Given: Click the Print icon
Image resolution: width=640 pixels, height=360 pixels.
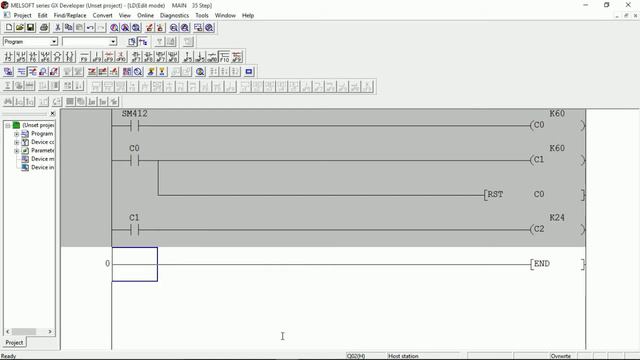Looking at the screenshot, I should point(44,28).
